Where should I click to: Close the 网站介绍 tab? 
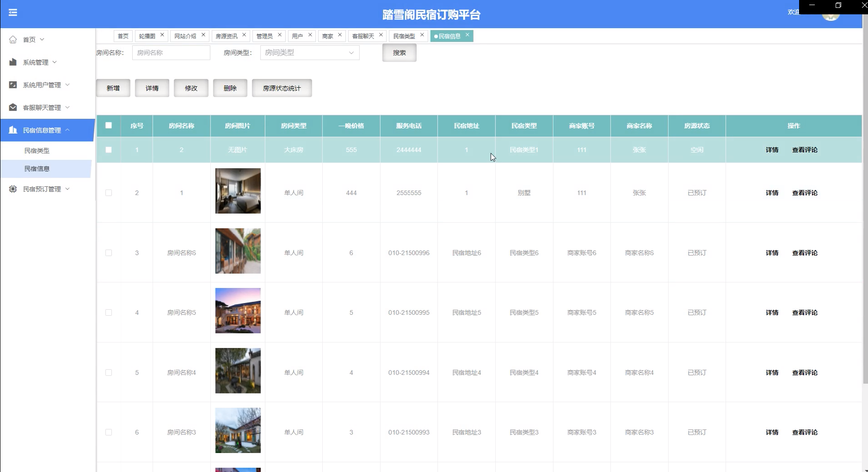[203, 35]
